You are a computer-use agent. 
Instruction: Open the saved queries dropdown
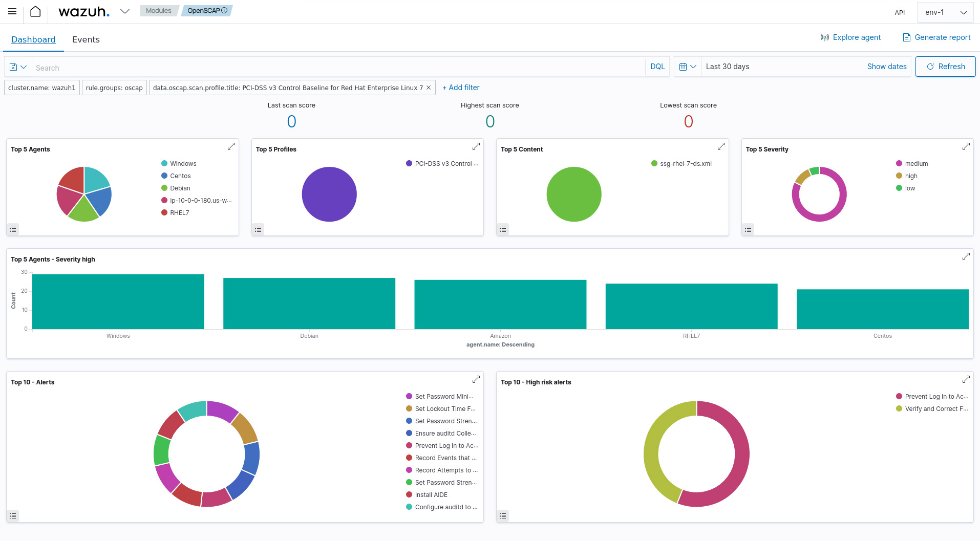[x=18, y=67]
